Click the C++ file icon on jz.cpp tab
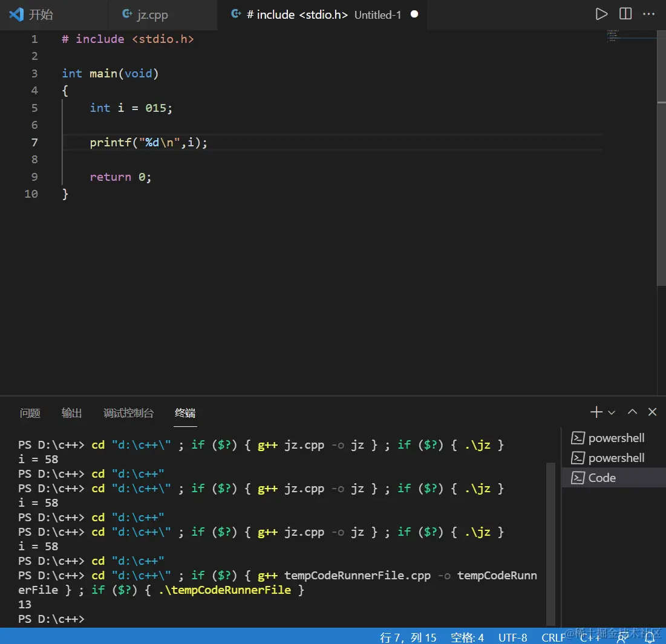The width and height of the screenshot is (666, 644). tap(127, 14)
